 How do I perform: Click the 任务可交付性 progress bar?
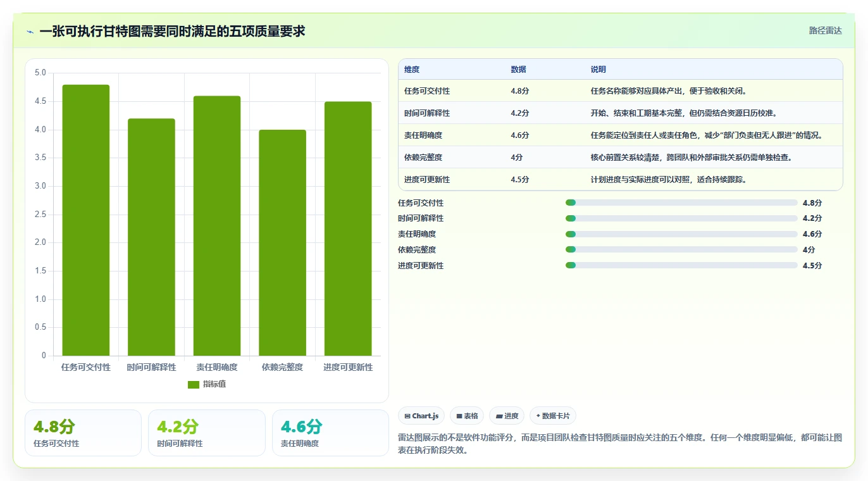pos(681,203)
